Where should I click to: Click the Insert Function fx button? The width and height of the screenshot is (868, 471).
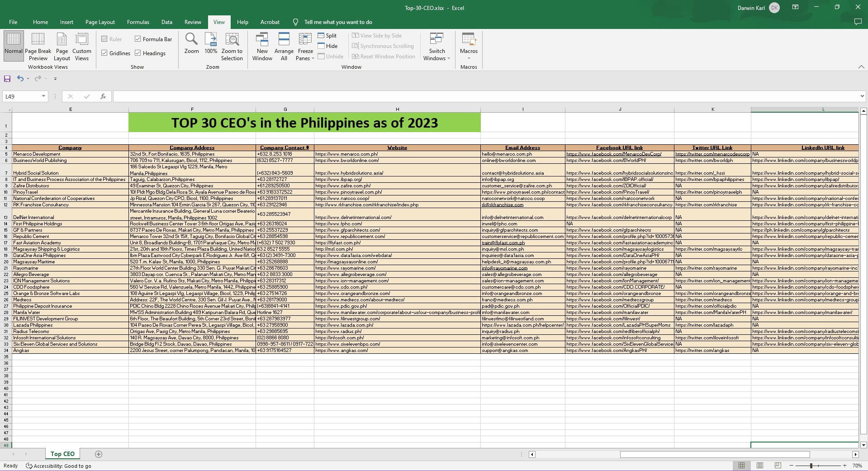[x=103, y=96]
